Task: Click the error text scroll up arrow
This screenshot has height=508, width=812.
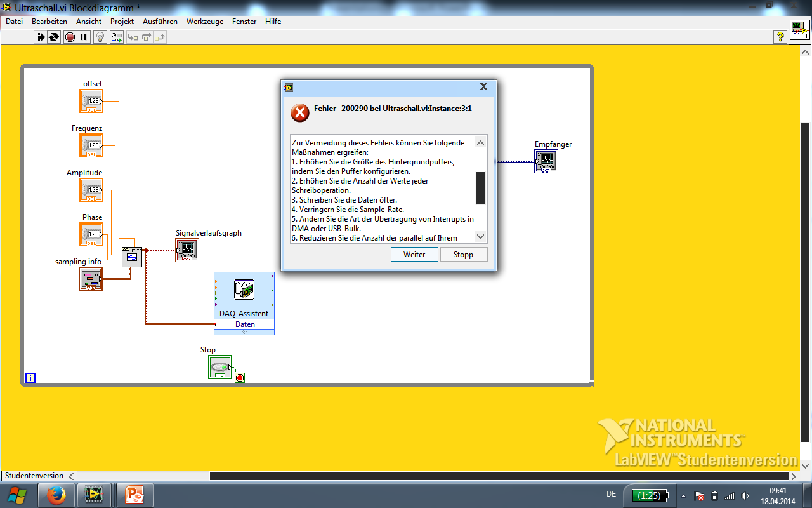Action: point(481,142)
